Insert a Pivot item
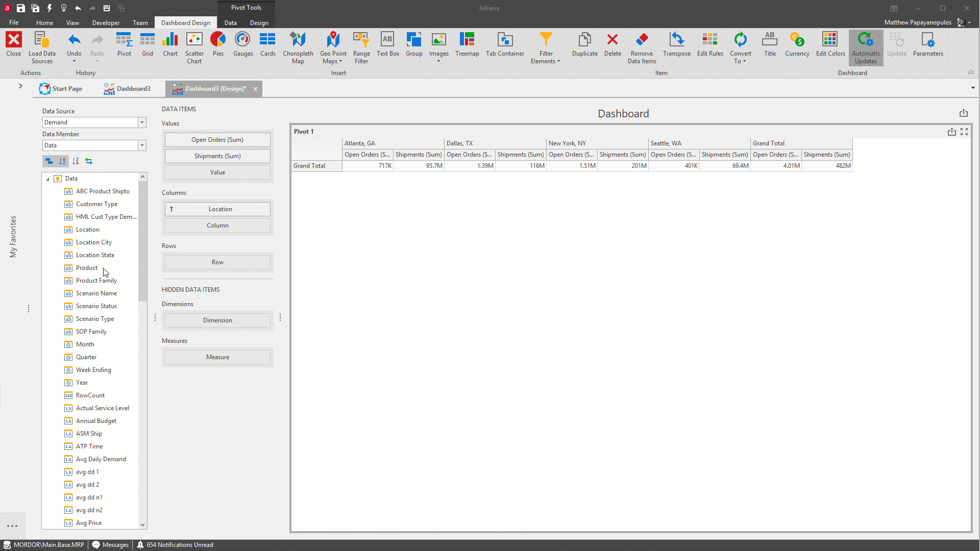This screenshot has width=980, height=551. tap(124, 44)
